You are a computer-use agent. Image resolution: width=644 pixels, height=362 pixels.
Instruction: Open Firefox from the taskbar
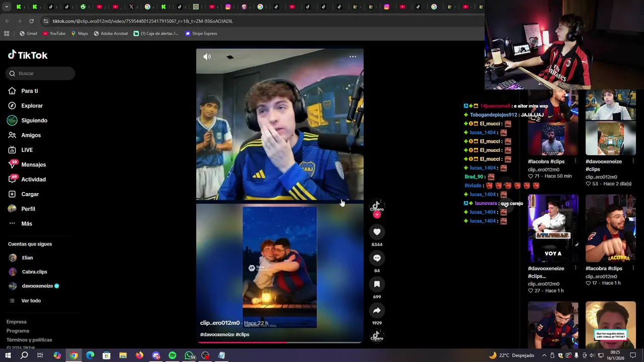[139, 355]
